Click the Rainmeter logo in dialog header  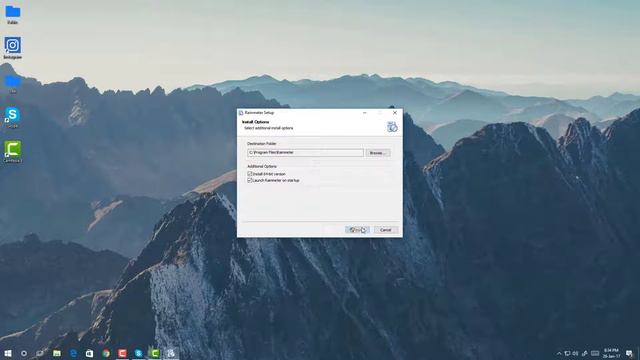tap(392, 127)
